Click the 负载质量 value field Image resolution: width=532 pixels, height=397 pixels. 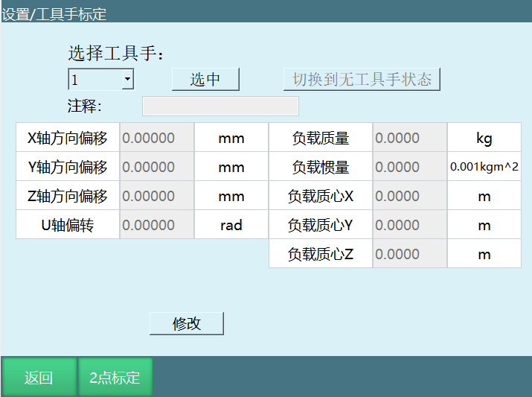409,138
